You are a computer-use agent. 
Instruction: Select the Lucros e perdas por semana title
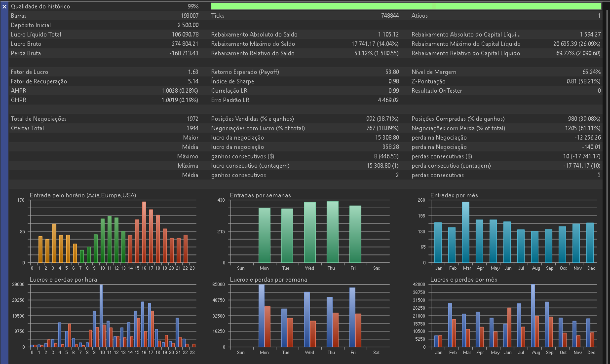tap(268, 280)
